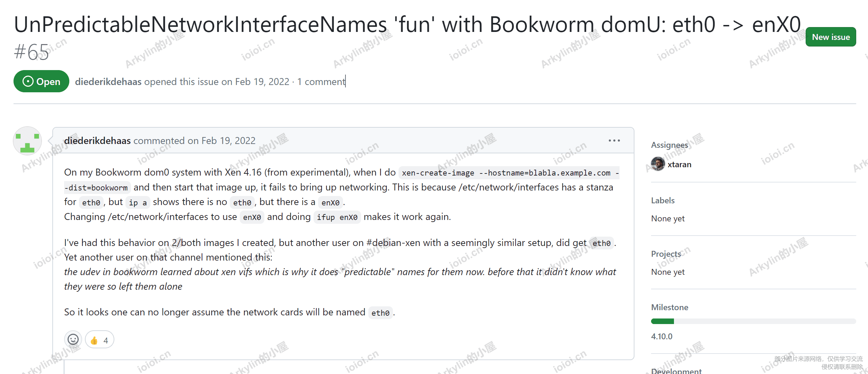Toggle the thumbs up reaction with 4 votes
This screenshot has width=868, height=374.
point(99,340)
